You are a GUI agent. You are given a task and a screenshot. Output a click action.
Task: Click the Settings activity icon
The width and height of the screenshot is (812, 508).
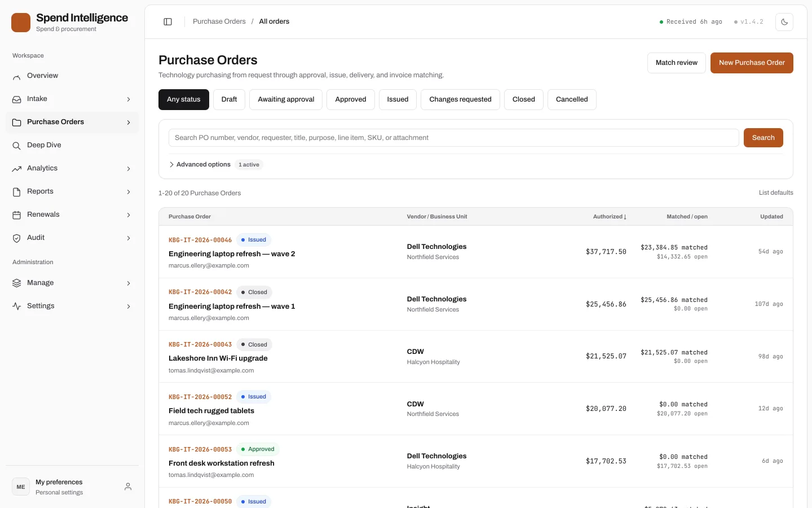pyautogui.click(x=17, y=306)
